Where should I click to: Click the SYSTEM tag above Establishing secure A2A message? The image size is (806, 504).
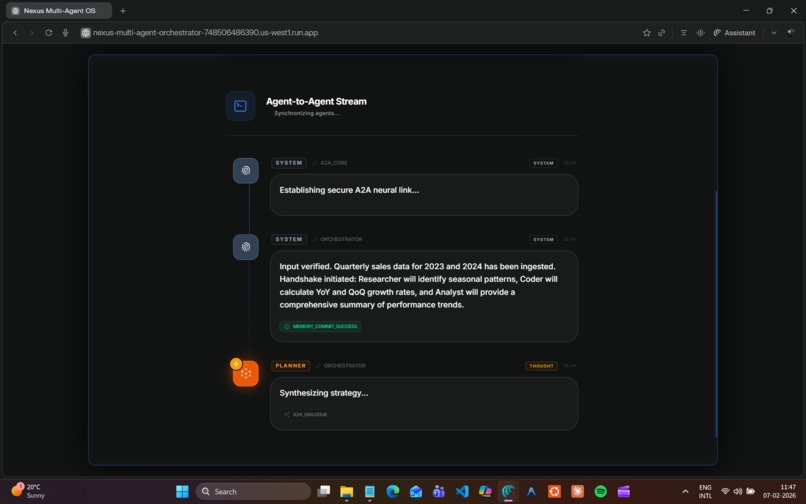tap(289, 163)
